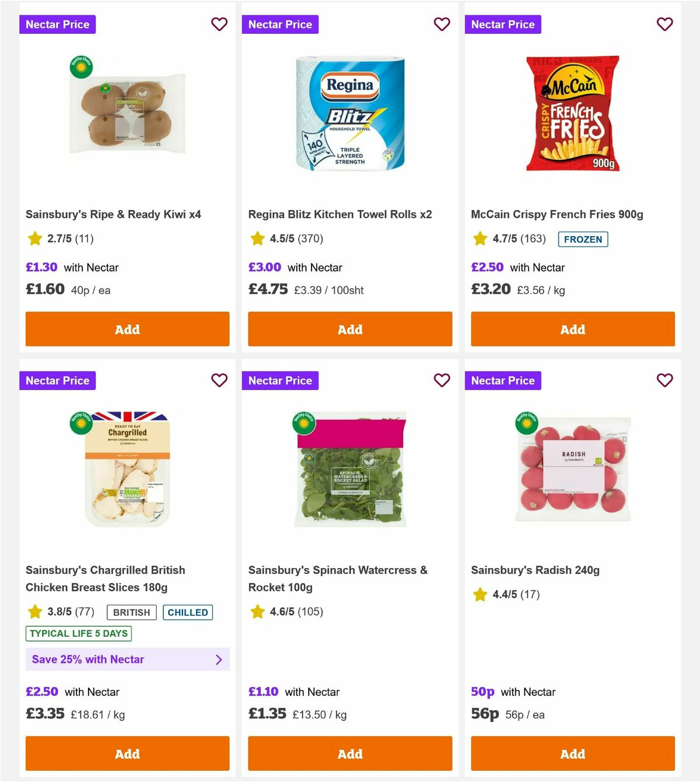
Task: Click the TYPICAL LIFE 5 DAYS tag
Action: [x=78, y=634]
